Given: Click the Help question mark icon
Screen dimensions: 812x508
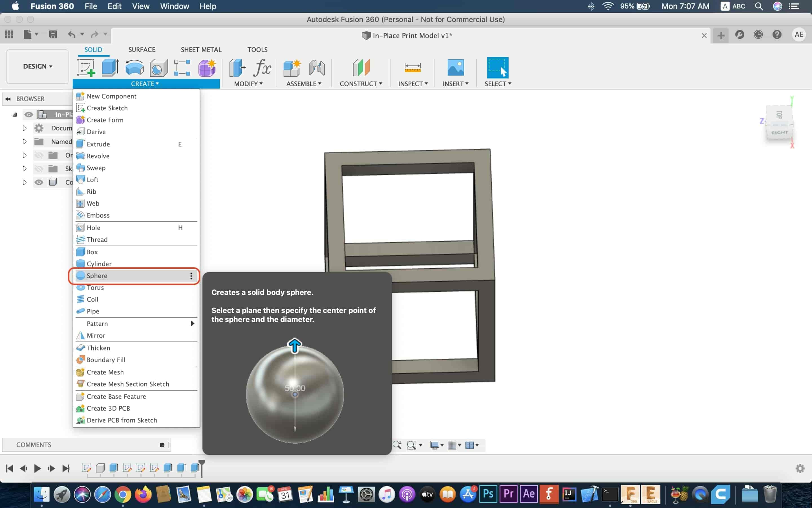Looking at the screenshot, I should pyautogui.click(x=777, y=35).
